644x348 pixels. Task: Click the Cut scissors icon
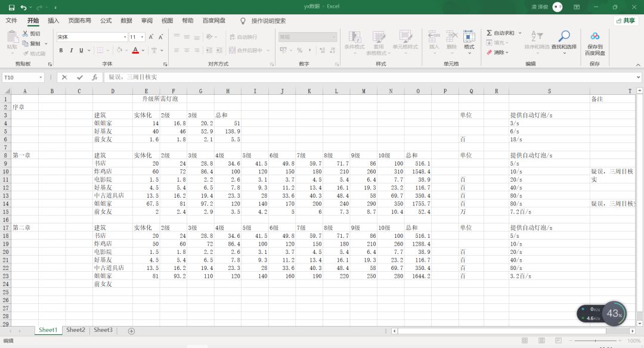coord(26,33)
